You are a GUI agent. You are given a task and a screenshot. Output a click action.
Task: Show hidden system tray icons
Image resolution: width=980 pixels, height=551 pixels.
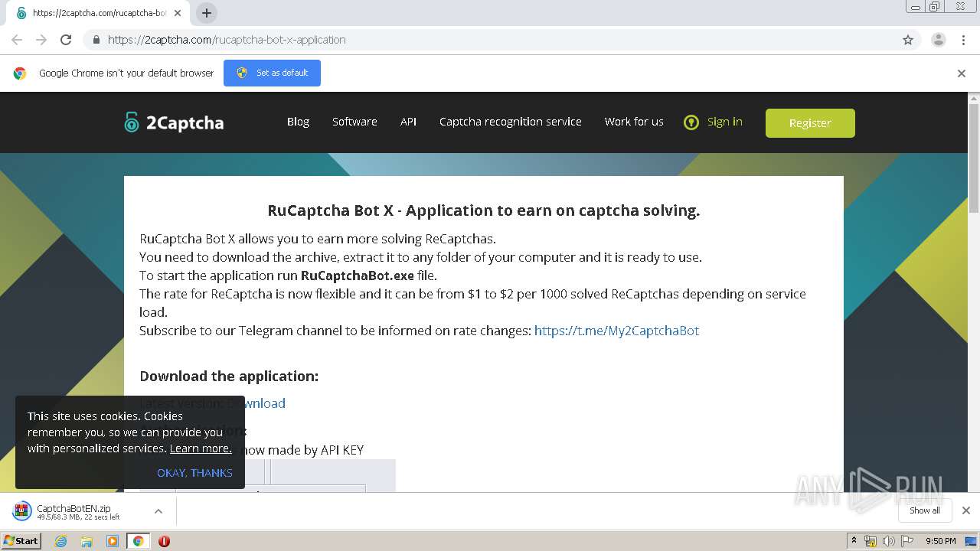coord(854,541)
